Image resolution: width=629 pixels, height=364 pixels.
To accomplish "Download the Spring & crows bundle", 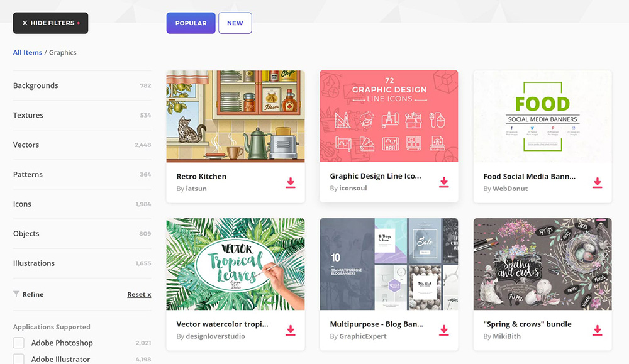I will [597, 330].
